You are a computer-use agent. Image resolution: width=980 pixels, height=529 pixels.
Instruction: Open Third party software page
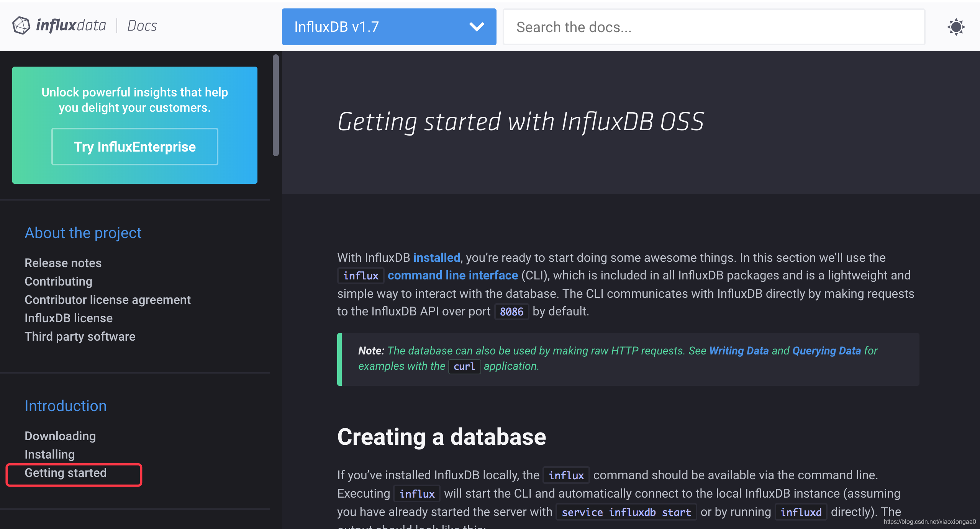tap(80, 336)
